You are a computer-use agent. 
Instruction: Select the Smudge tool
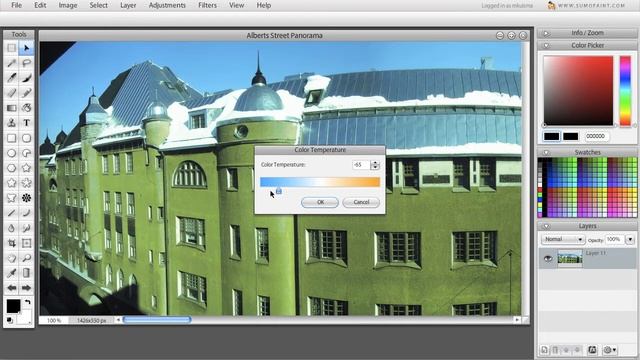coord(27,228)
